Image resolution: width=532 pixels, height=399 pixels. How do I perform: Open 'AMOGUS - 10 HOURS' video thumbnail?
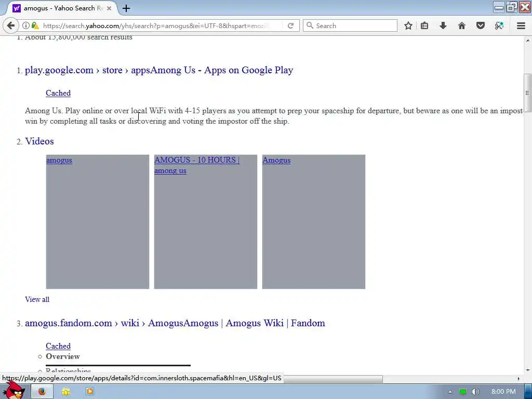206,222
